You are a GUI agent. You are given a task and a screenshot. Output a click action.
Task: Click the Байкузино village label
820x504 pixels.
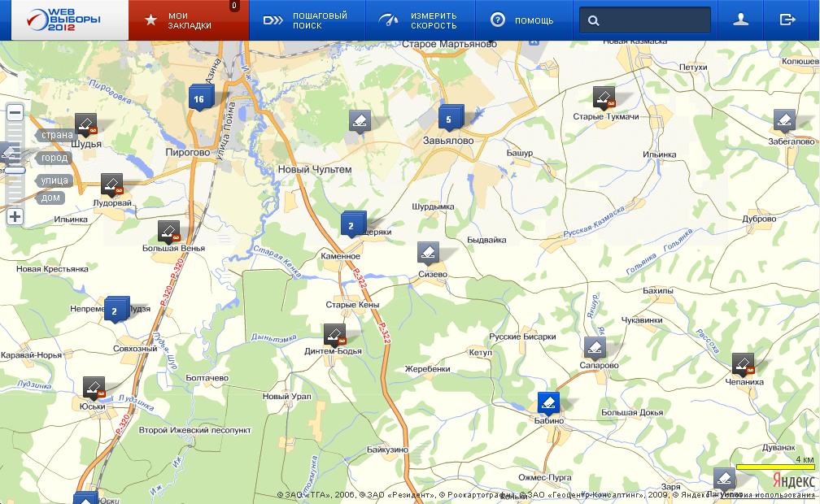[387, 450]
